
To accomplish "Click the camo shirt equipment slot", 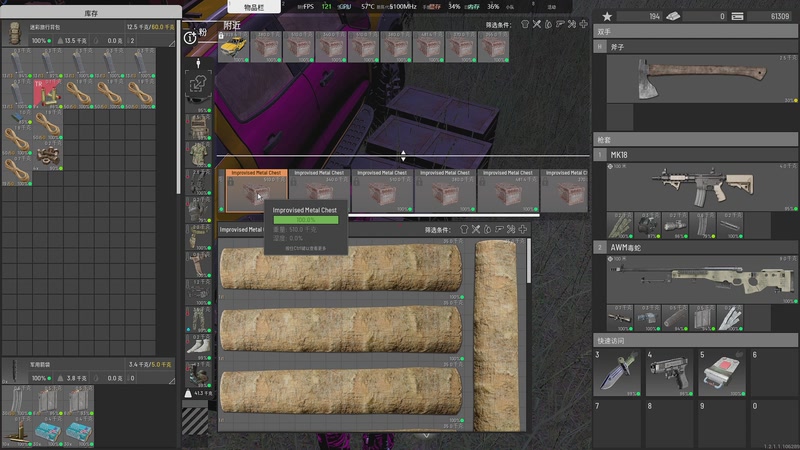I will [x=198, y=154].
